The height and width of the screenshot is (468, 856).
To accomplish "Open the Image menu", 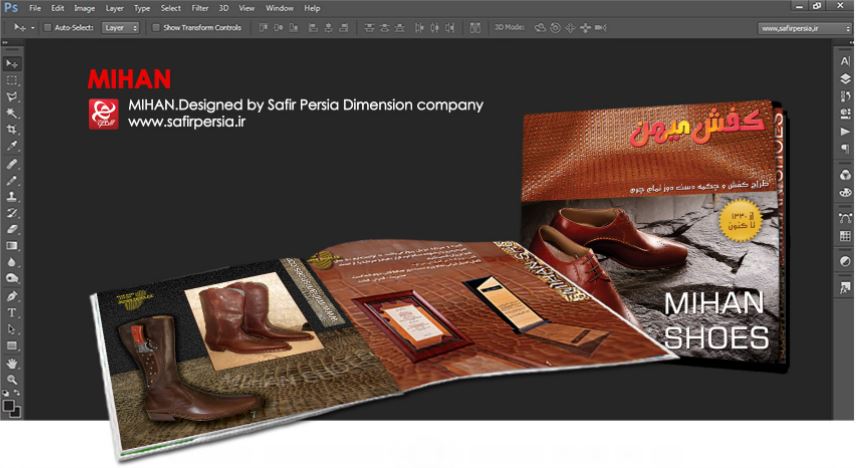I will 84,8.
